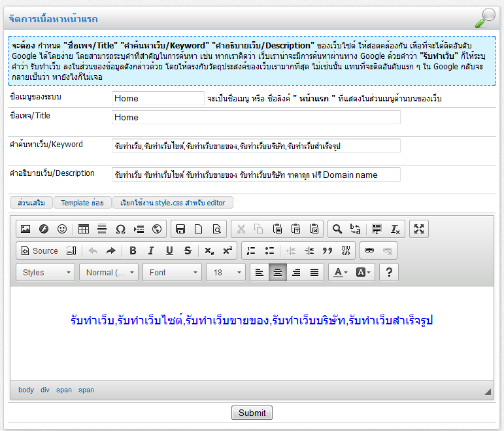Paste from Word

314,229
